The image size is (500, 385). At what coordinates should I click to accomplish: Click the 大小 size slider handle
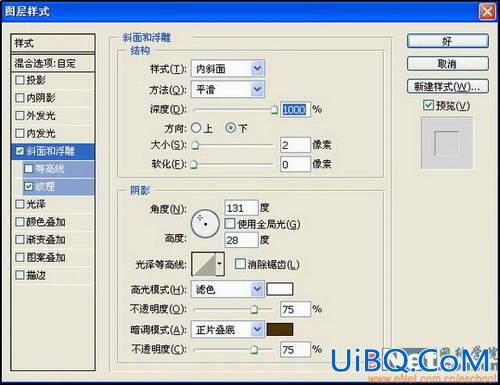[x=195, y=145]
